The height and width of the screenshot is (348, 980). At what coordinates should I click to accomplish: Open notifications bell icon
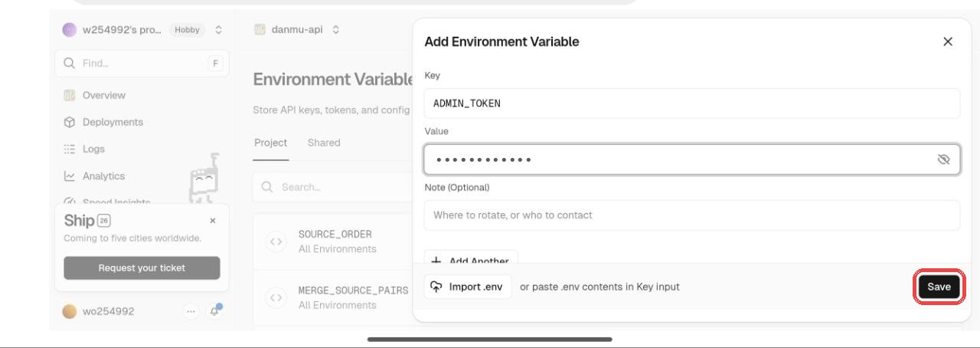(214, 310)
